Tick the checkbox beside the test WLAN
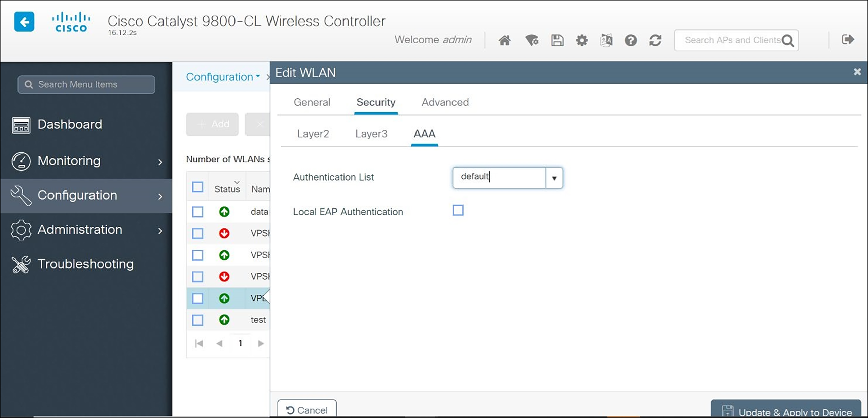868x418 pixels. click(198, 320)
